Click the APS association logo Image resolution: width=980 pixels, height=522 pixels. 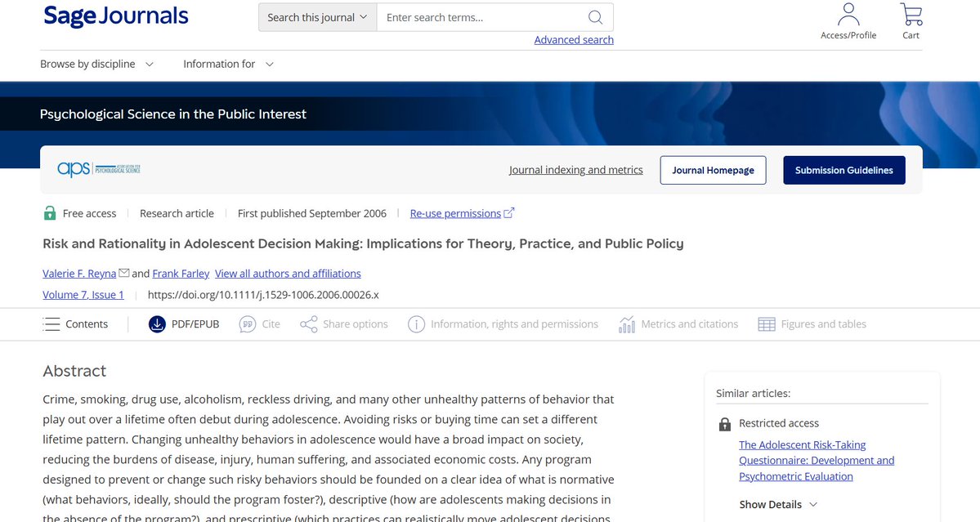[x=99, y=169]
